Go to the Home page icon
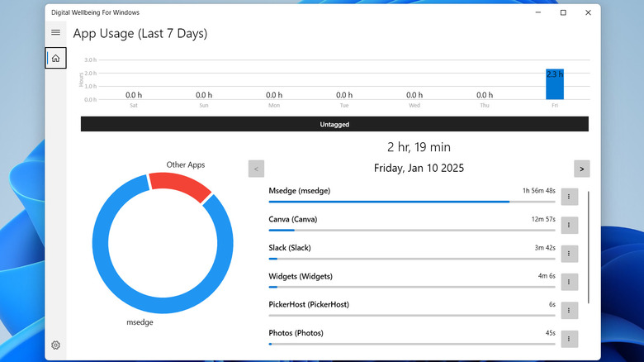 55,58
